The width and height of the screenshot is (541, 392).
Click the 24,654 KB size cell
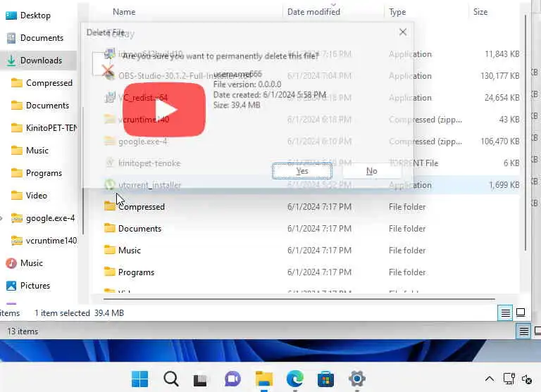[502, 98]
